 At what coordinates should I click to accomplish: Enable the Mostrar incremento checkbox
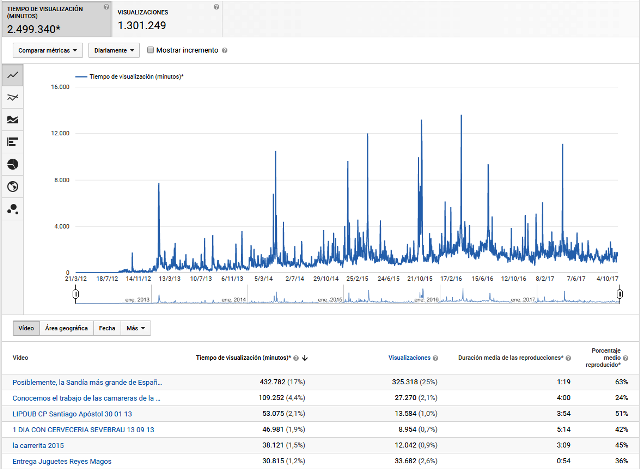150,49
